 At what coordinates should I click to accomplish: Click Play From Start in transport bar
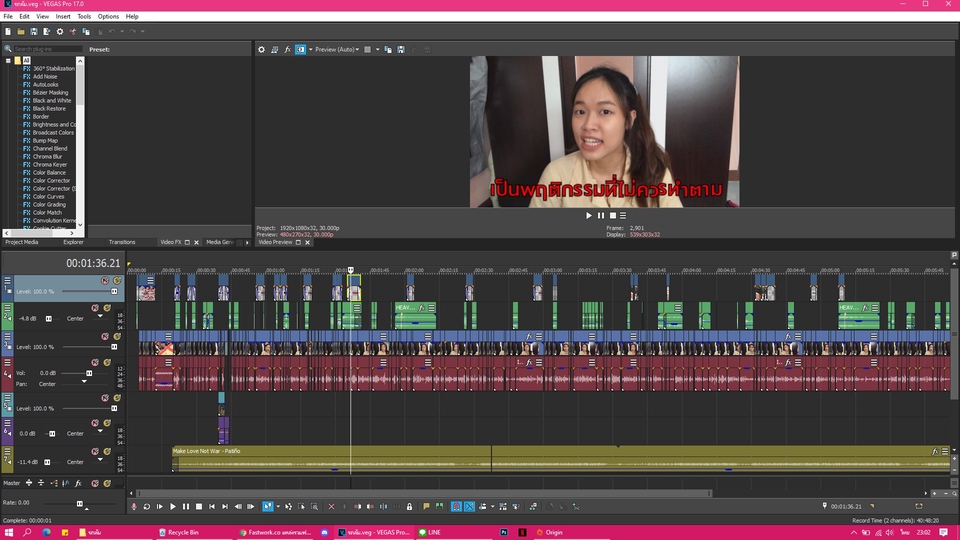pyautogui.click(x=160, y=506)
